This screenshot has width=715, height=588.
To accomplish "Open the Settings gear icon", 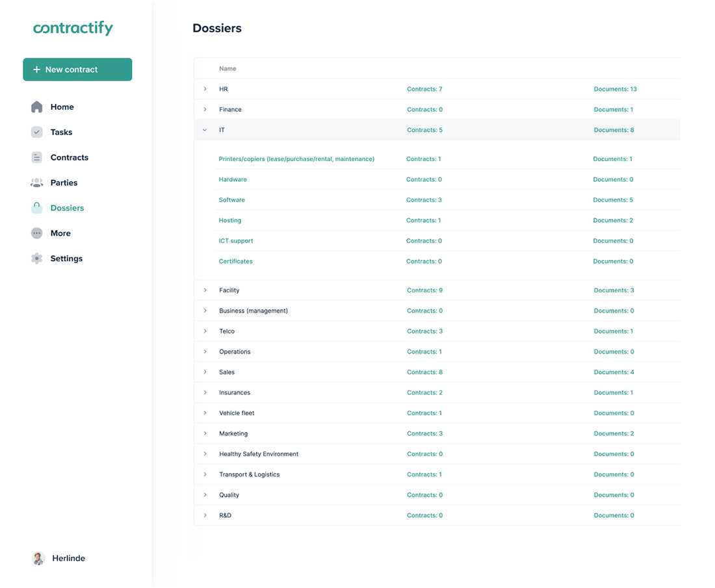I will point(37,258).
